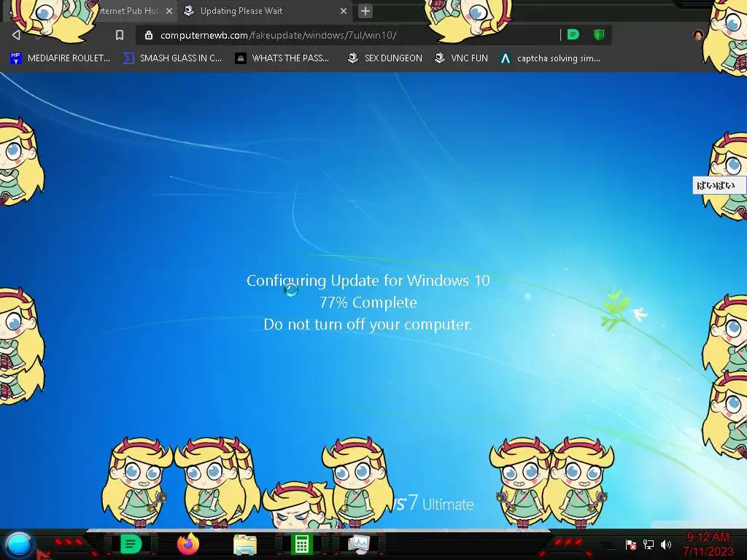Open the Start menu orb

point(19,544)
